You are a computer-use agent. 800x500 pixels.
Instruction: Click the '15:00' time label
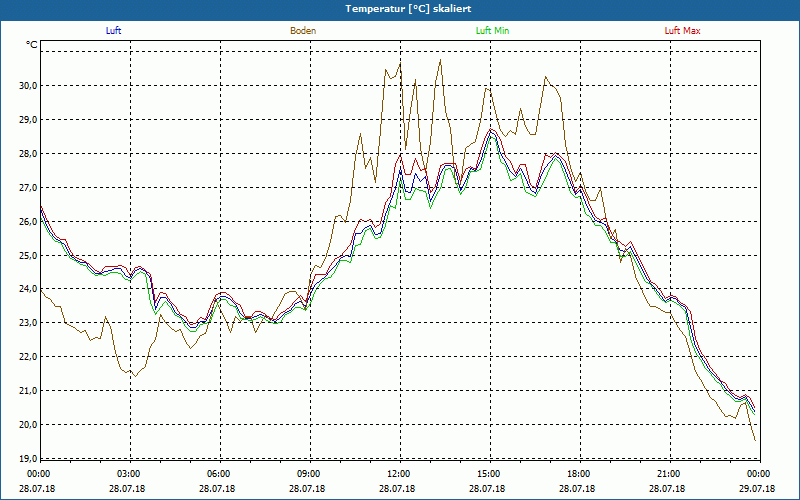click(487, 474)
